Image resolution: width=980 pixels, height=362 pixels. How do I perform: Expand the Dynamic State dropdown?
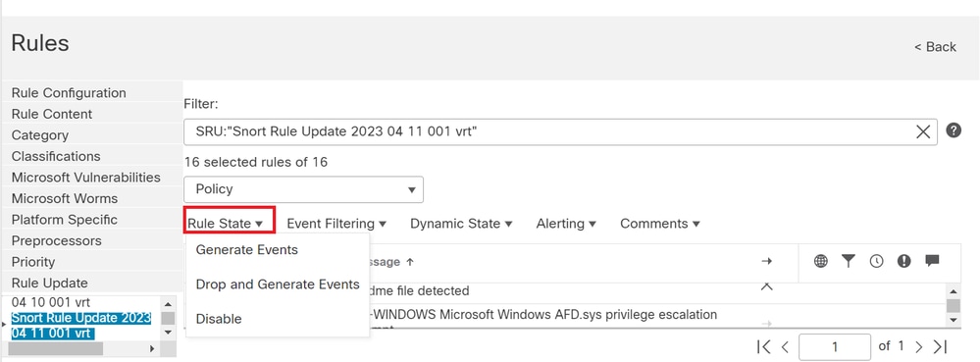coord(461,224)
